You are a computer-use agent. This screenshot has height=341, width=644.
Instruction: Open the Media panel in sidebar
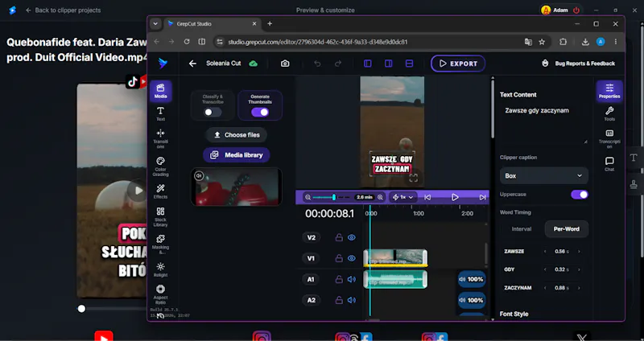click(x=160, y=91)
